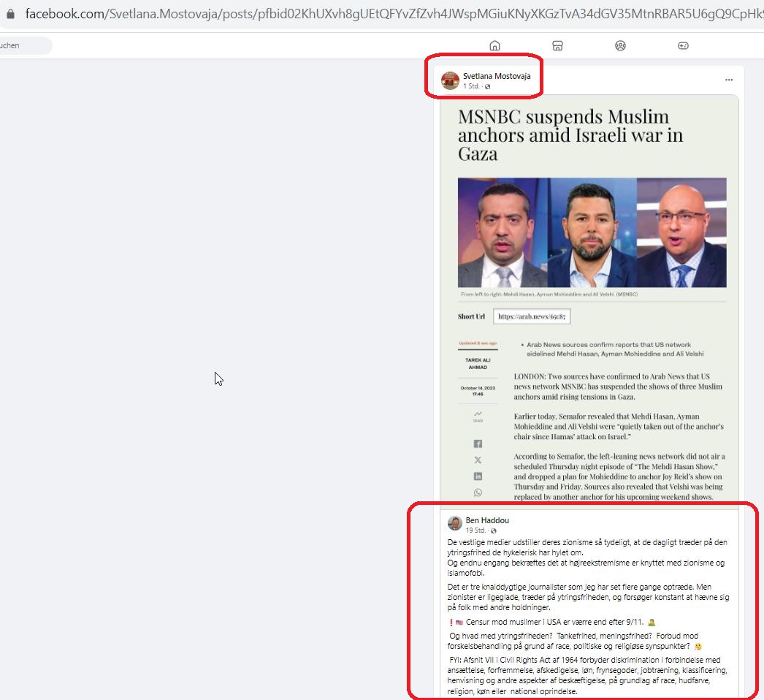This screenshot has height=700, width=764.
Task: Open the MSNBC anchors photo
Action: 592,232
